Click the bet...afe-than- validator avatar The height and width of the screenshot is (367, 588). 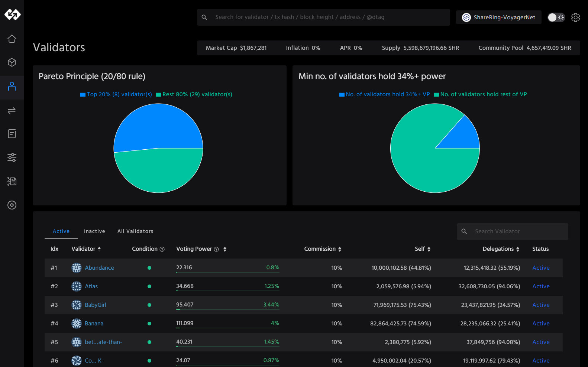(x=77, y=342)
